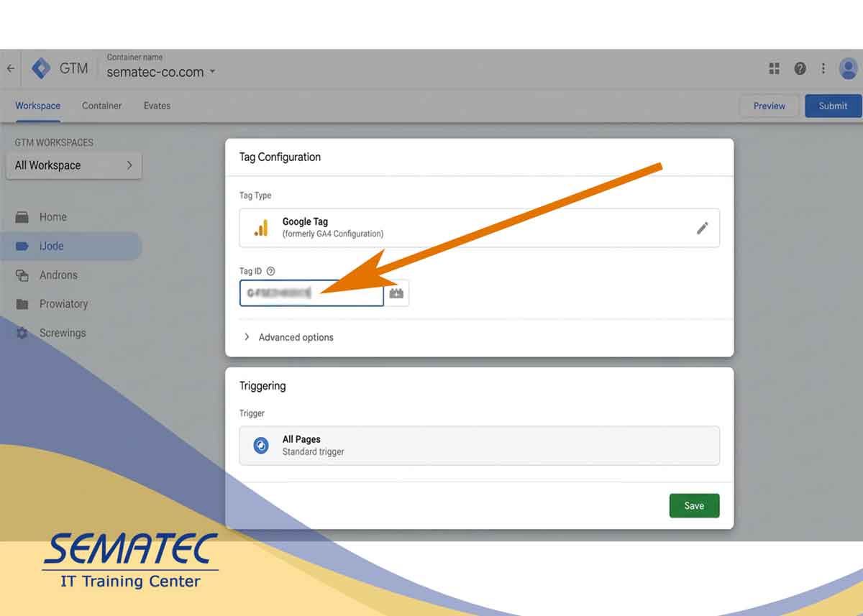Open the Home sidebar label
Image resolution: width=863 pixels, height=616 pixels.
53,217
